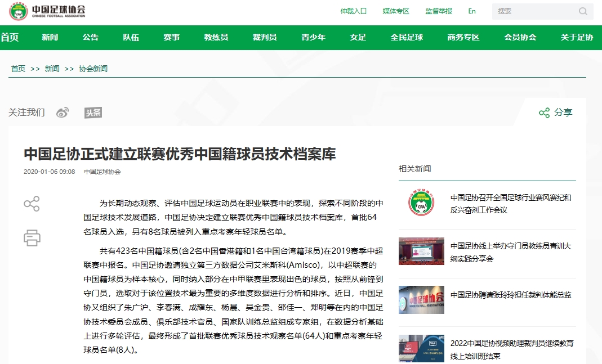Image resolution: width=602 pixels, height=364 pixels.
Task: Select 赛事 in the green navigation bar
Action: 172,38
